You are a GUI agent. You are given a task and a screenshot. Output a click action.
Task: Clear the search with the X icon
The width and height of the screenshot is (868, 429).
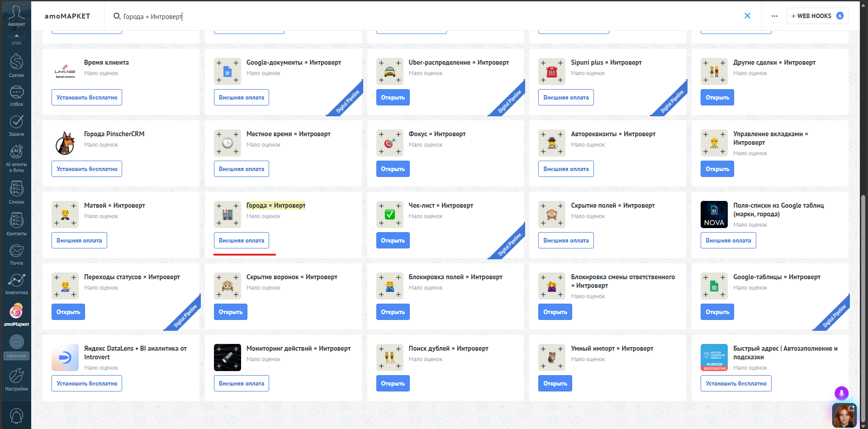click(x=747, y=16)
